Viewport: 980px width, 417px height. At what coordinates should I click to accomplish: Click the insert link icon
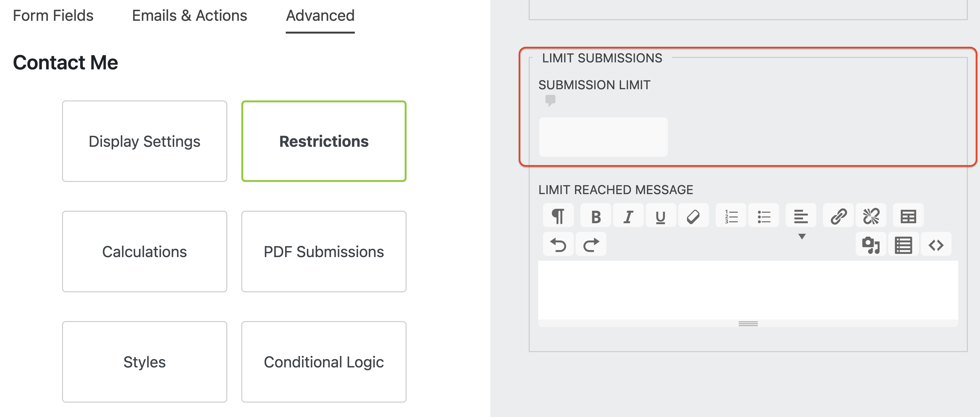coord(837,215)
